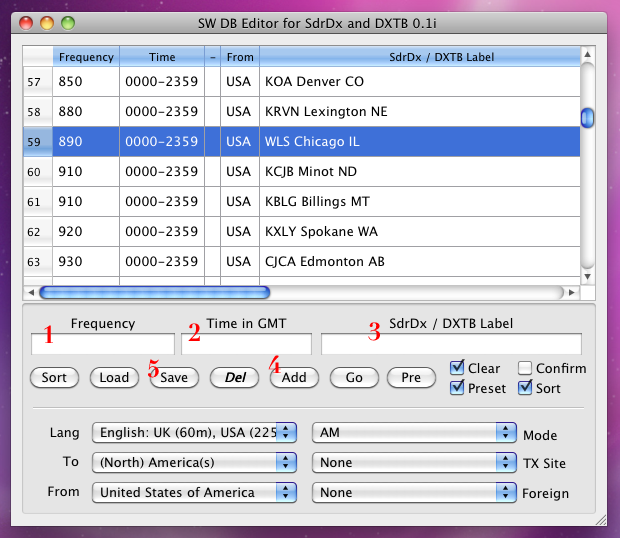Click the vertical scrollbar up arrow

coord(588,54)
